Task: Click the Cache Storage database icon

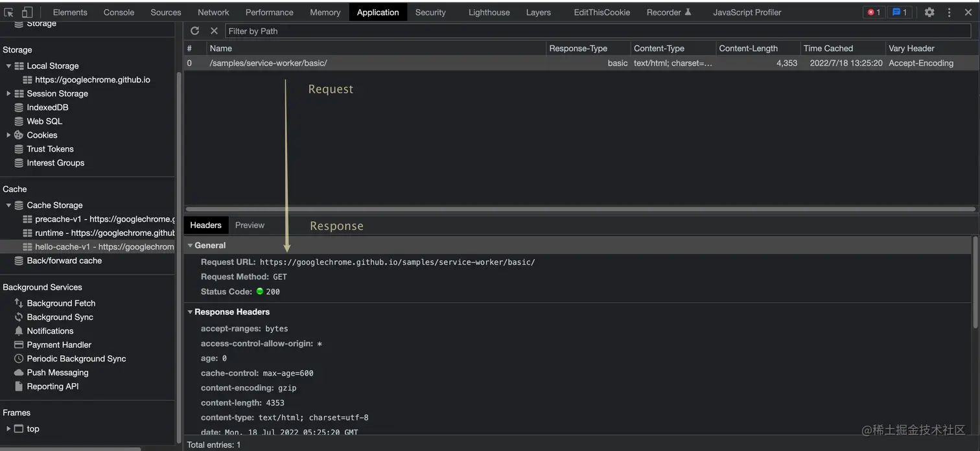Action: tap(19, 205)
